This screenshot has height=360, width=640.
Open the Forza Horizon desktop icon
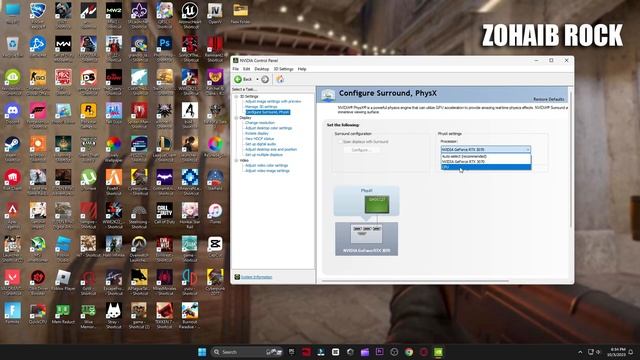click(38, 114)
